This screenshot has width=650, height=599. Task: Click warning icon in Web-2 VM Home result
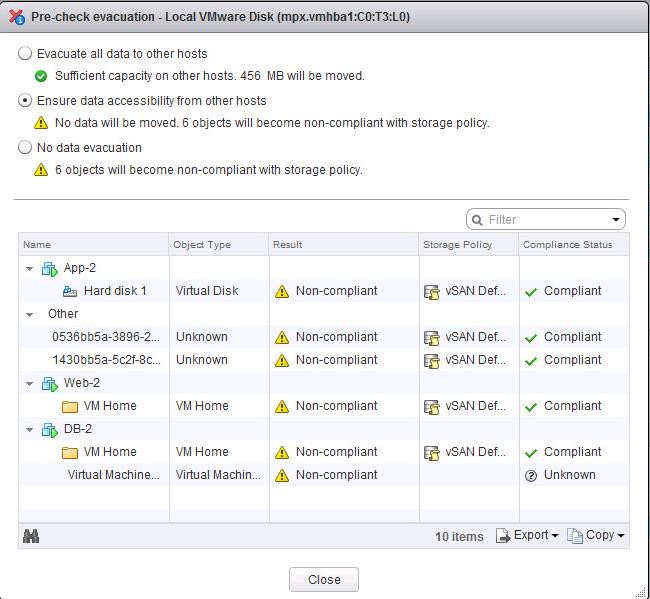click(282, 407)
